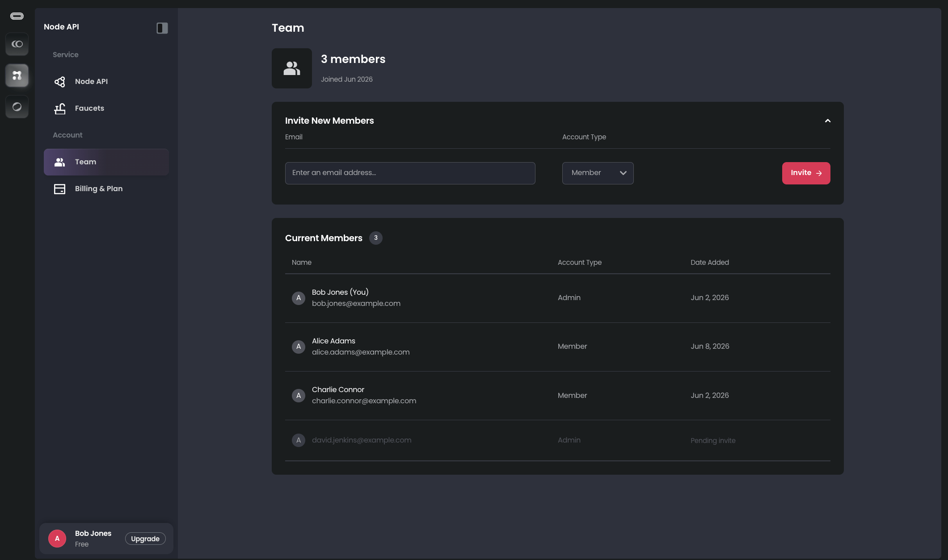The height and width of the screenshot is (560, 948).
Task: Click Bob Jones row avatar
Action: (299, 298)
